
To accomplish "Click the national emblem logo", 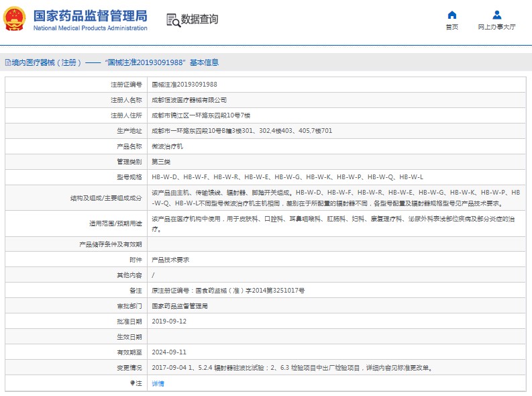I will [14, 19].
